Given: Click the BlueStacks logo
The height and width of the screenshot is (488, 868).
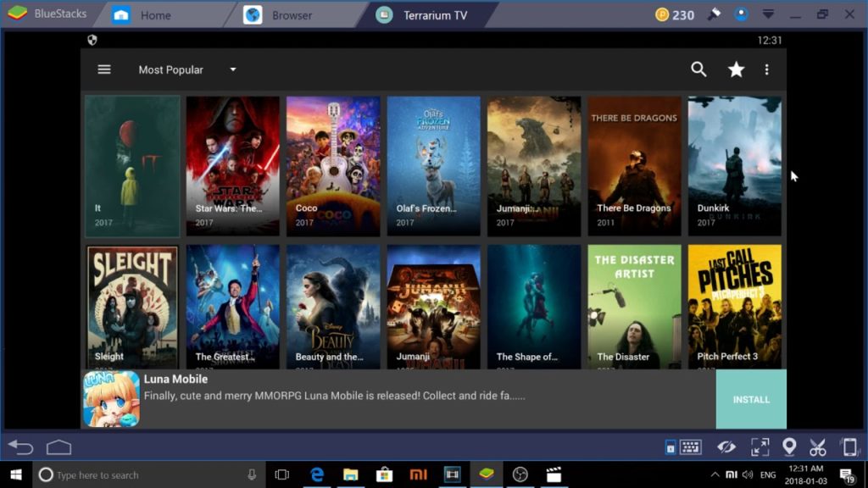Looking at the screenshot, I should [x=18, y=14].
